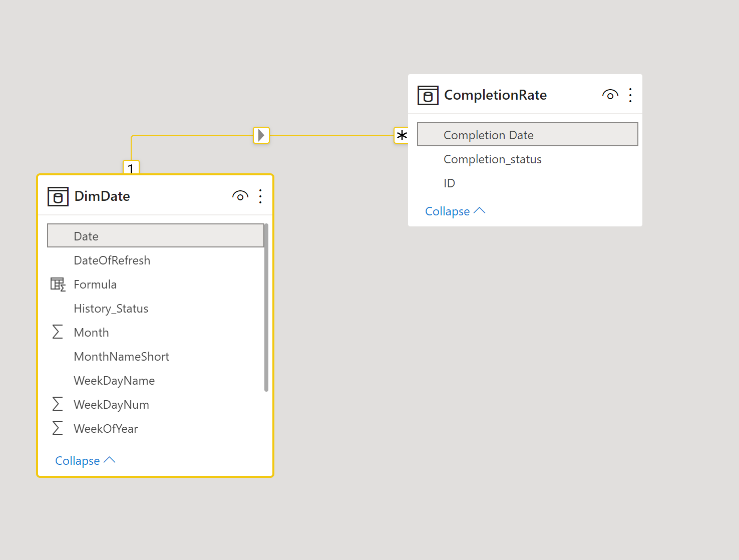This screenshot has width=739, height=560.
Task: Select the ID field in CompletionRate
Action: click(449, 183)
